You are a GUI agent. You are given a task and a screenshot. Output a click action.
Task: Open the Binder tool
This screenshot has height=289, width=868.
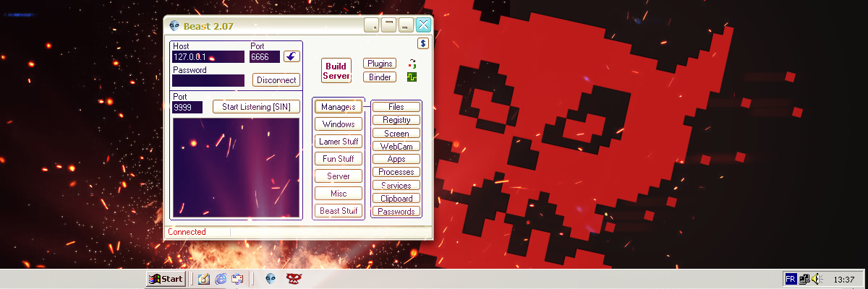pyautogui.click(x=380, y=77)
